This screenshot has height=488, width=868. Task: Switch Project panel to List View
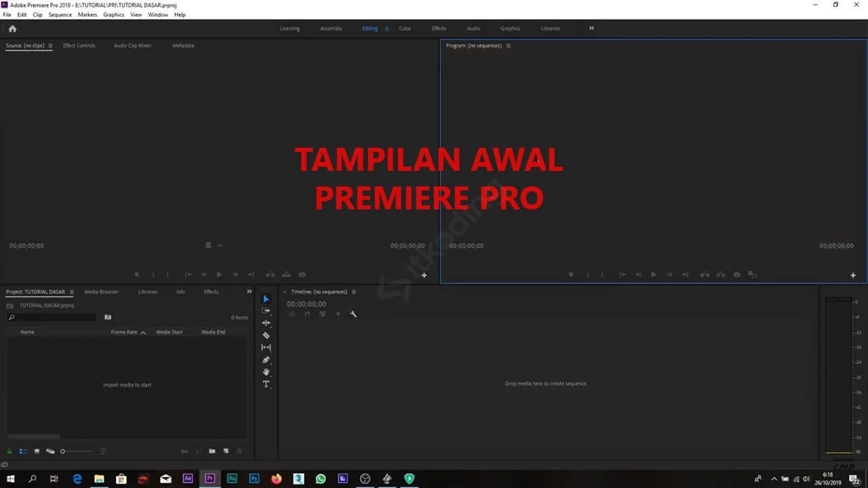point(23,451)
